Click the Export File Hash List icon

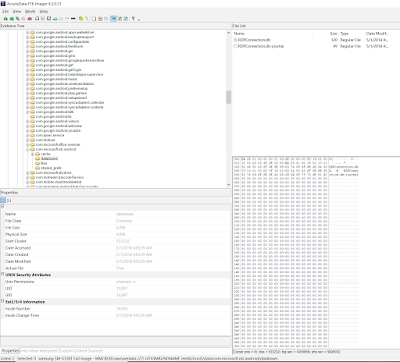tap(100, 19)
